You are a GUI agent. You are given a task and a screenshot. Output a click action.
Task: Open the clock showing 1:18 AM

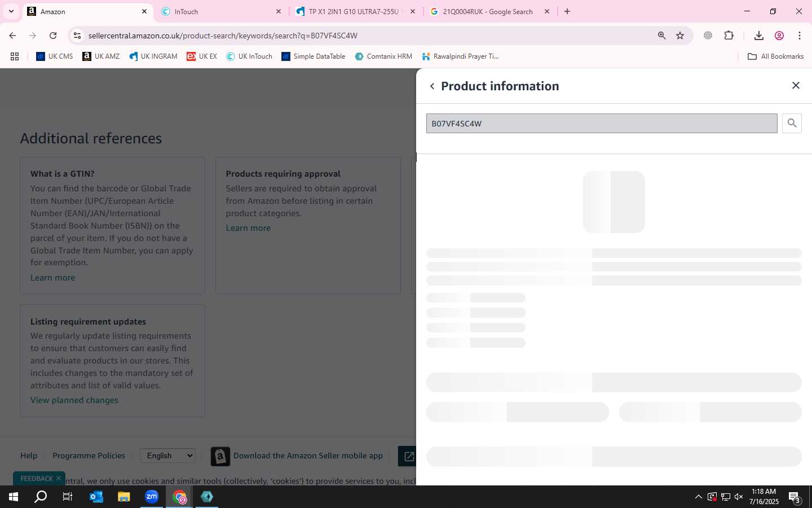coord(764,497)
